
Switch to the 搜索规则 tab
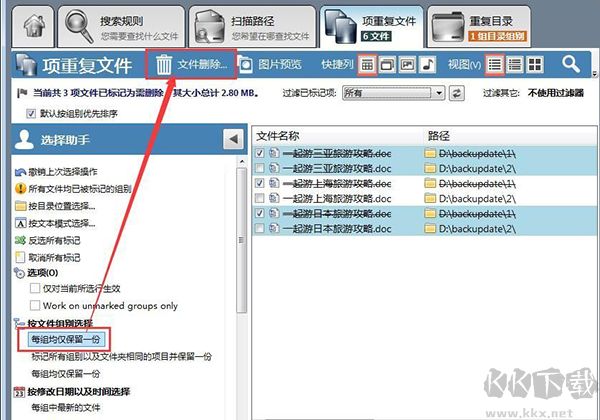click(121, 27)
